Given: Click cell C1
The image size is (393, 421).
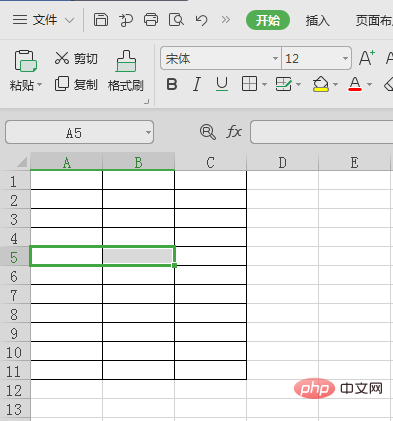Looking at the screenshot, I should point(210,180).
